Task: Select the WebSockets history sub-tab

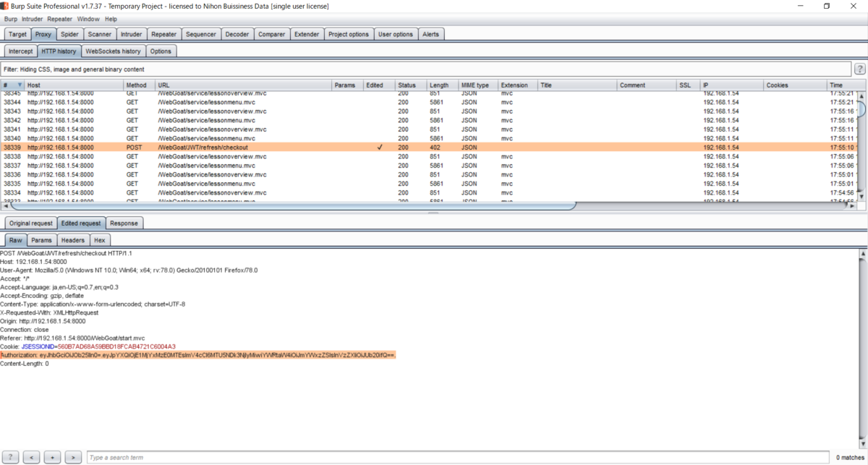Action: point(113,51)
